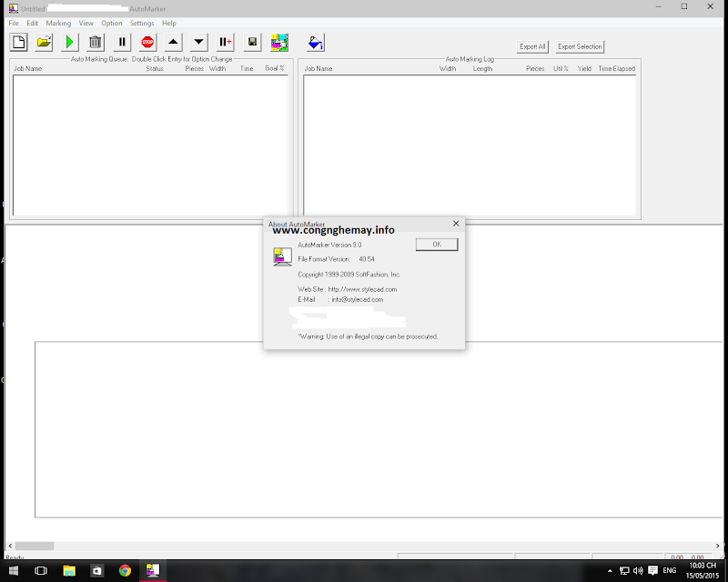This screenshot has width=728, height=582.
Task: Open Task View on taskbar
Action: (x=41, y=570)
